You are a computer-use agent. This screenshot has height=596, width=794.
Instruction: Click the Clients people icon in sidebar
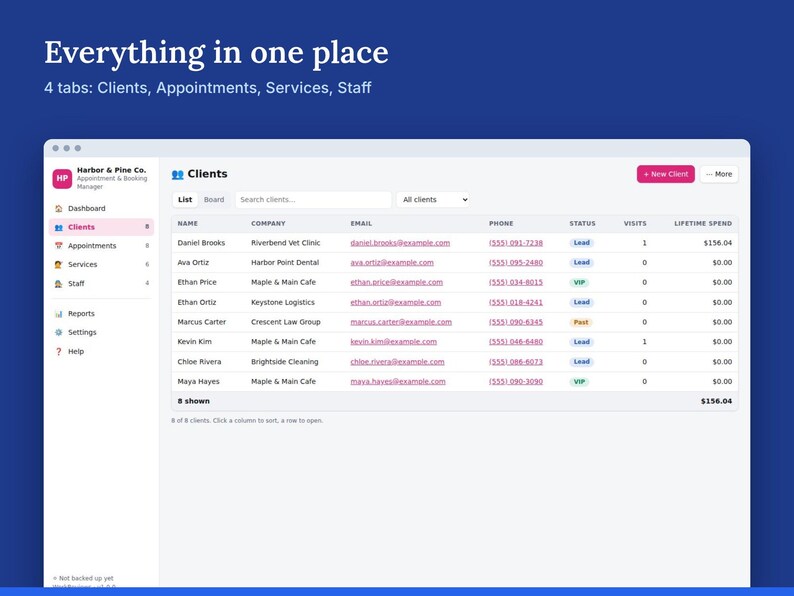coord(59,227)
